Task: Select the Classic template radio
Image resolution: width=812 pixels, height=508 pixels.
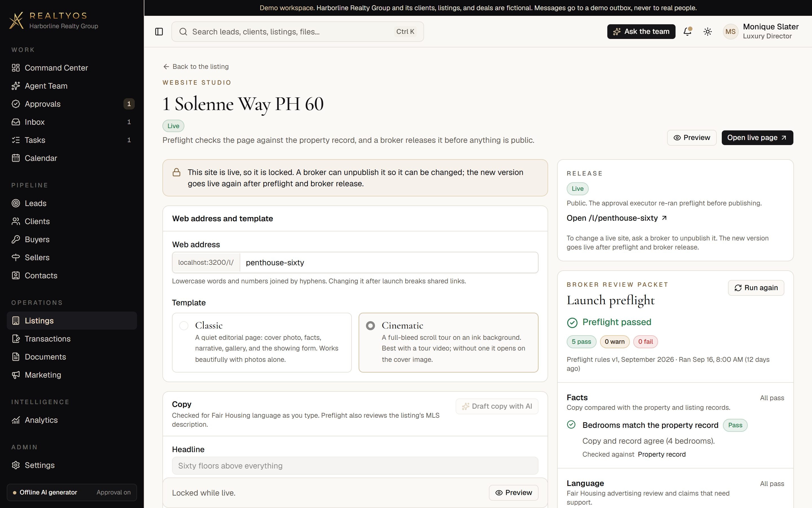Action: tap(184, 326)
